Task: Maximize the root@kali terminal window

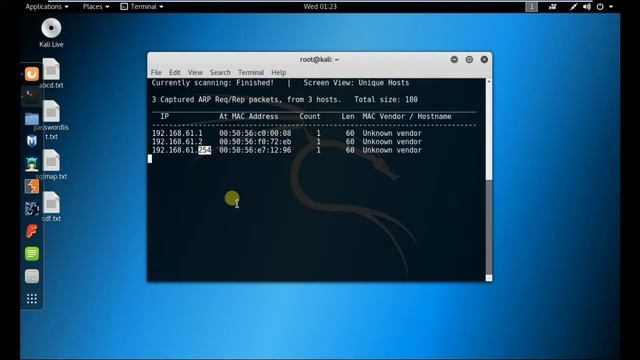Action: (469, 60)
